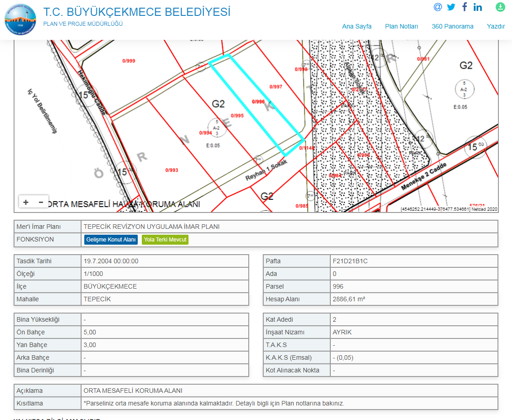The width and height of the screenshot is (512, 420).
Task: Open the Twitter share icon
Action: coord(451,7)
